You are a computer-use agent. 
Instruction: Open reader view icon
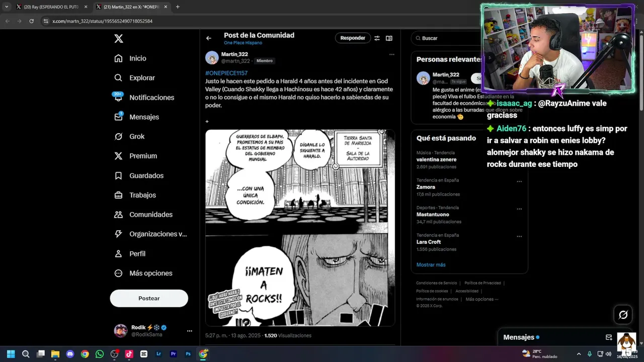(389, 38)
